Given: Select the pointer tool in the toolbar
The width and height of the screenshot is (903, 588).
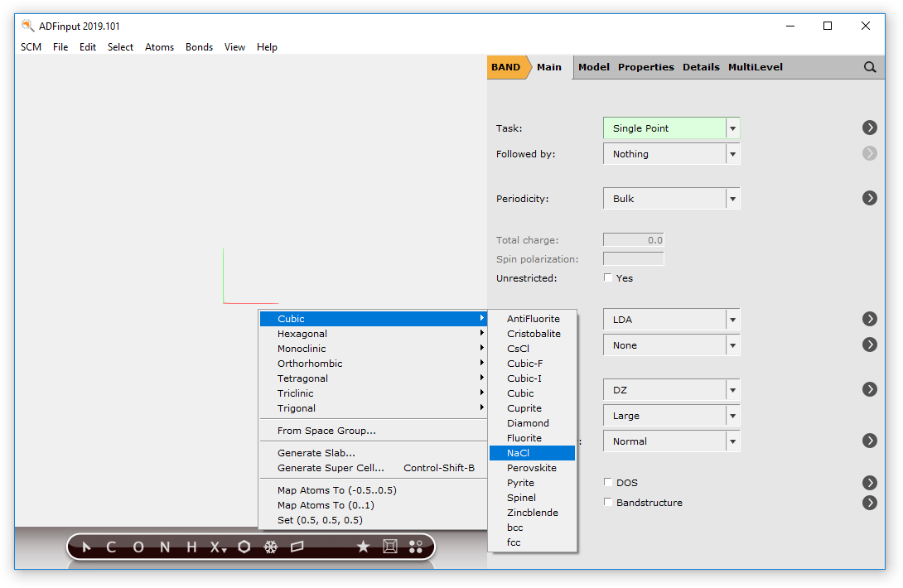Looking at the screenshot, I should 86,547.
